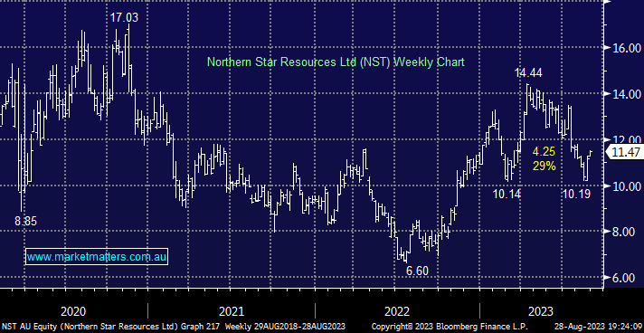Click the yellow 29% annotation
This screenshot has height=333, width=644.
(545, 166)
